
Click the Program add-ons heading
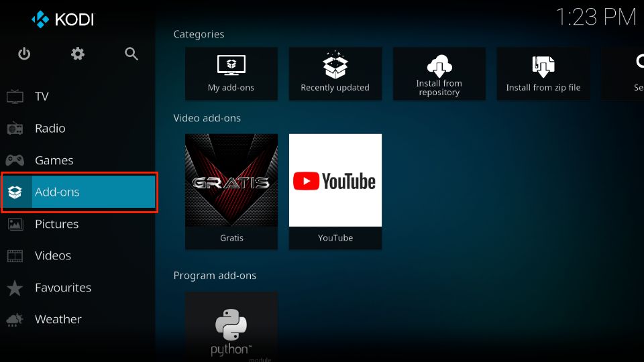(x=215, y=276)
